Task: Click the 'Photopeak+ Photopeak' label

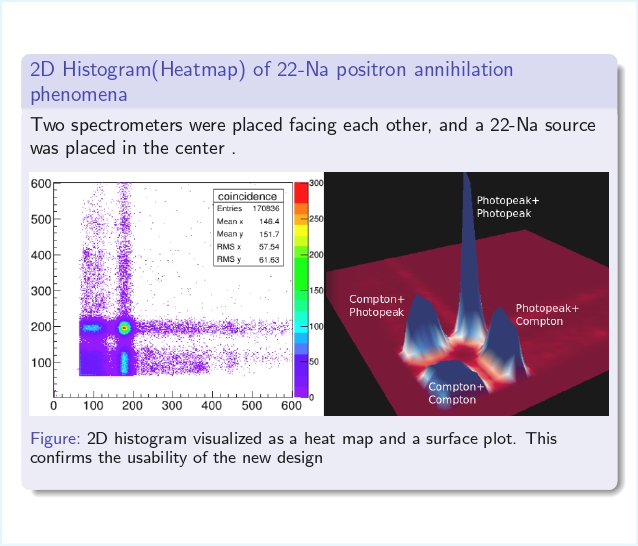Action: tap(507, 207)
